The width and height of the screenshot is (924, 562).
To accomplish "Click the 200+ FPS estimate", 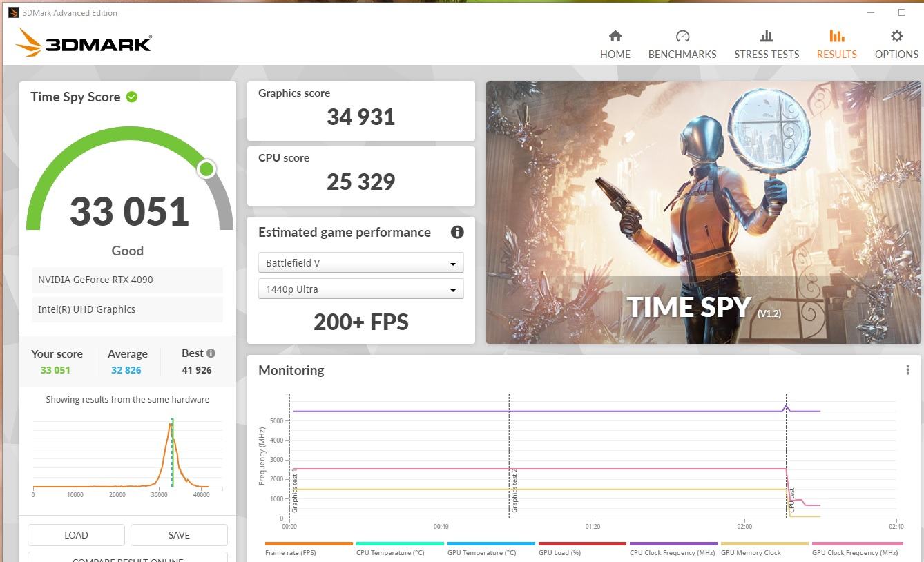I will (x=360, y=322).
